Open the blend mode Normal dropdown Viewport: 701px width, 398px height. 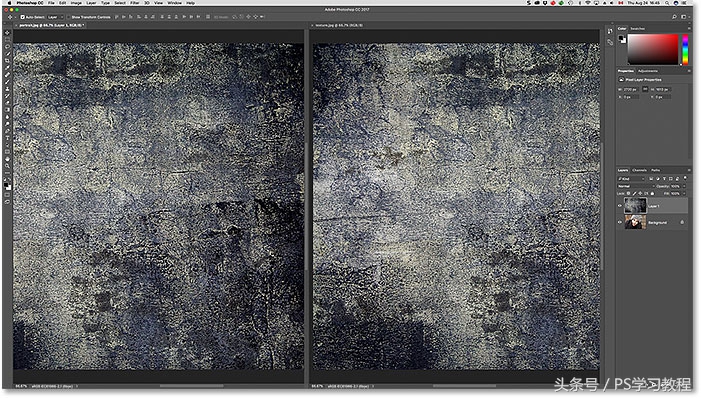[635, 186]
